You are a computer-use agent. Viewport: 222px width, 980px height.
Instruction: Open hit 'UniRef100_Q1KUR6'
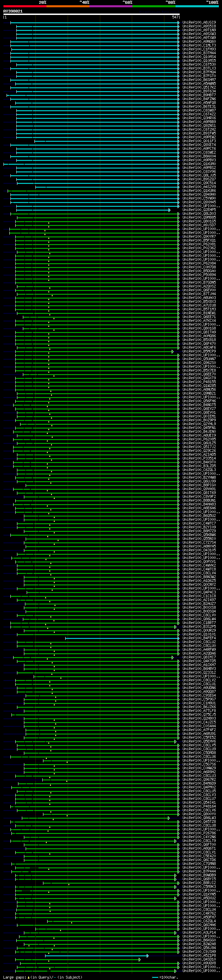pyautogui.click(x=199, y=191)
